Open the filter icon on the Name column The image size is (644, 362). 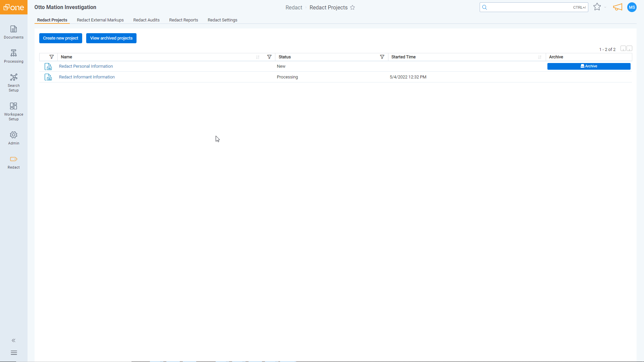pos(269,57)
